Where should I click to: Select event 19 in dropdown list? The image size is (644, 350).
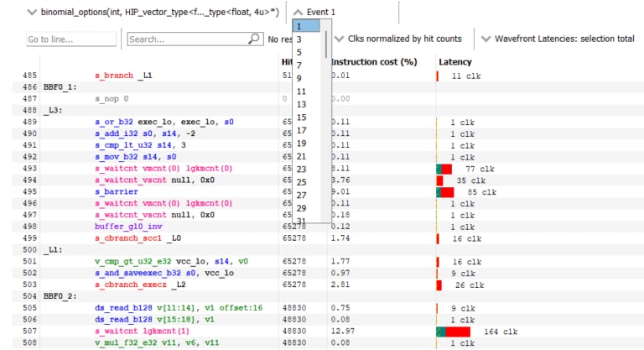tap(306, 144)
